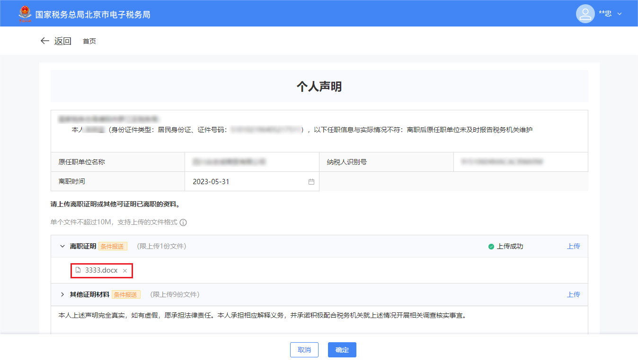Screen dimensions: 638x364
Task: Click the 纳税人识别号 label cell
Action: pos(386,162)
